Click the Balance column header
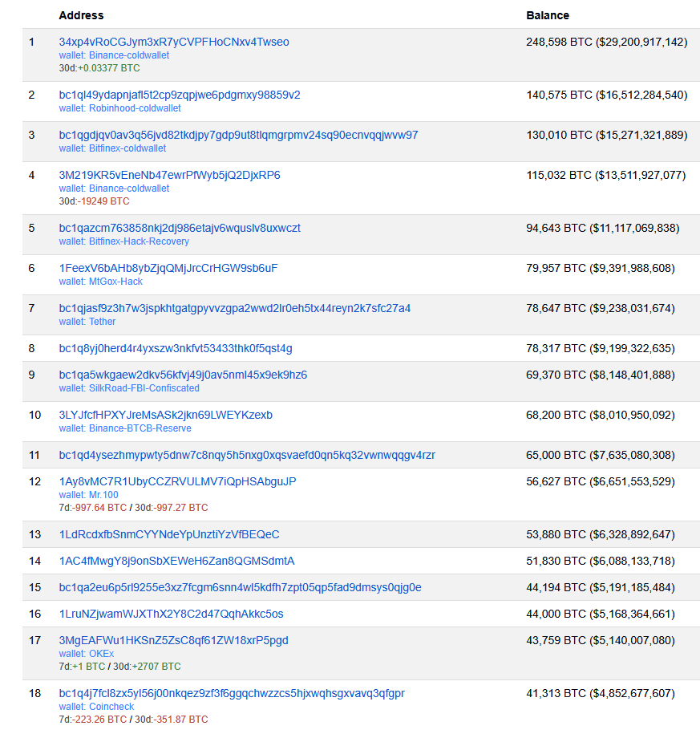 pyautogui.click(x=548, y=15)
